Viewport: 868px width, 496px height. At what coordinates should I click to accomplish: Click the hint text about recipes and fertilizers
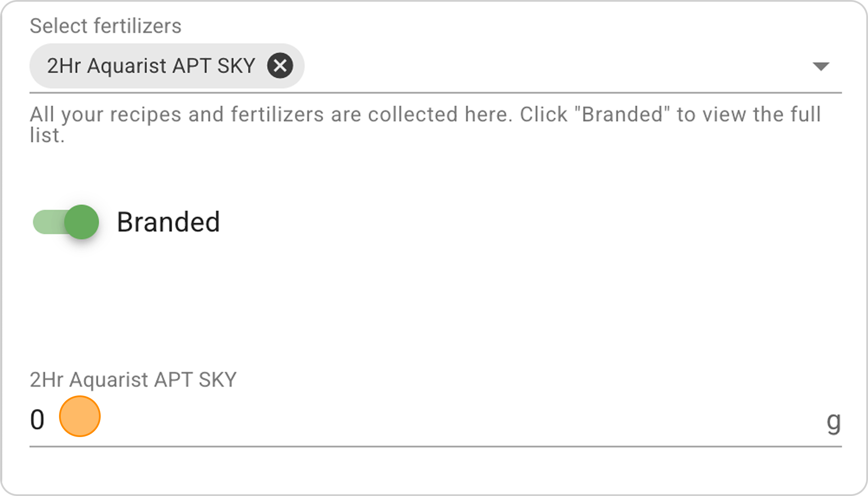pyautogui.click(x=425, y=124)
